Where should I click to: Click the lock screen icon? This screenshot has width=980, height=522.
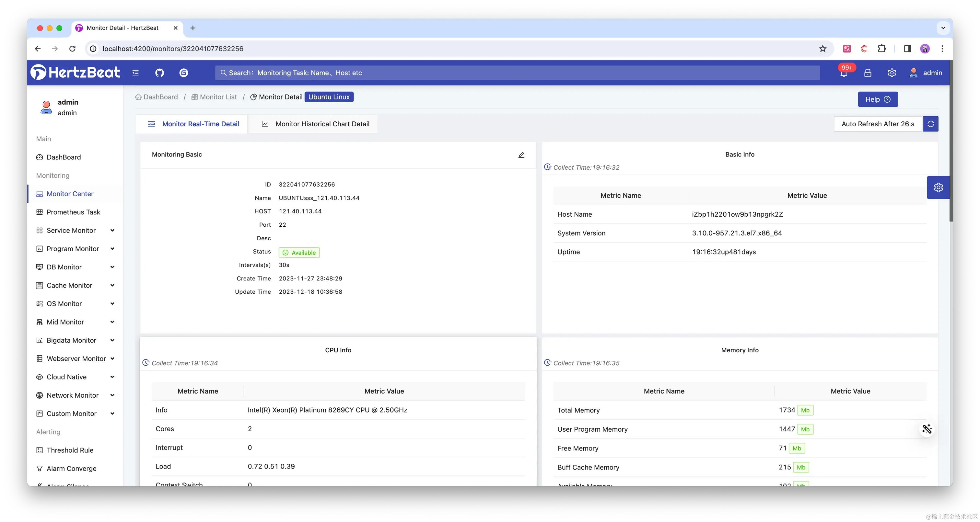coord(868,73)
